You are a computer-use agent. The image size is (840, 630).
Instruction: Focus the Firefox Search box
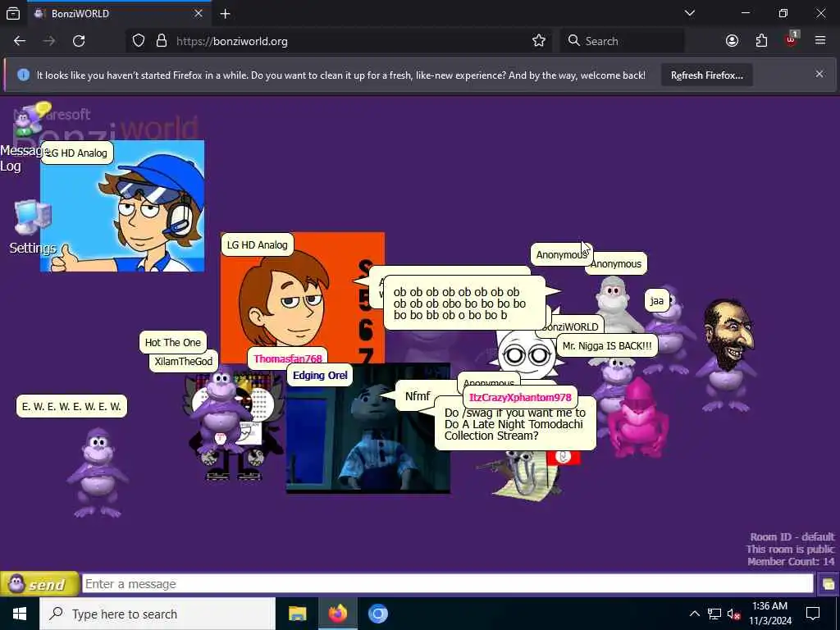623,41
